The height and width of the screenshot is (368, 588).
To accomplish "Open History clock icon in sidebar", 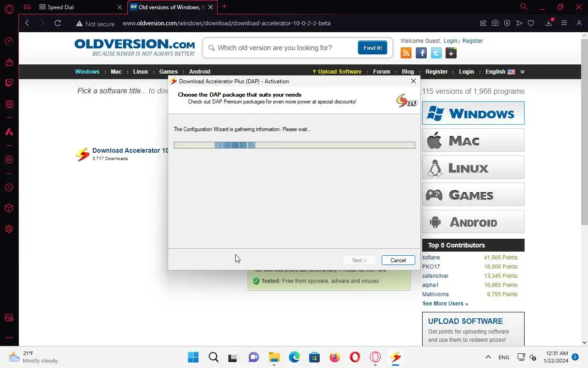I will point(9,188).
